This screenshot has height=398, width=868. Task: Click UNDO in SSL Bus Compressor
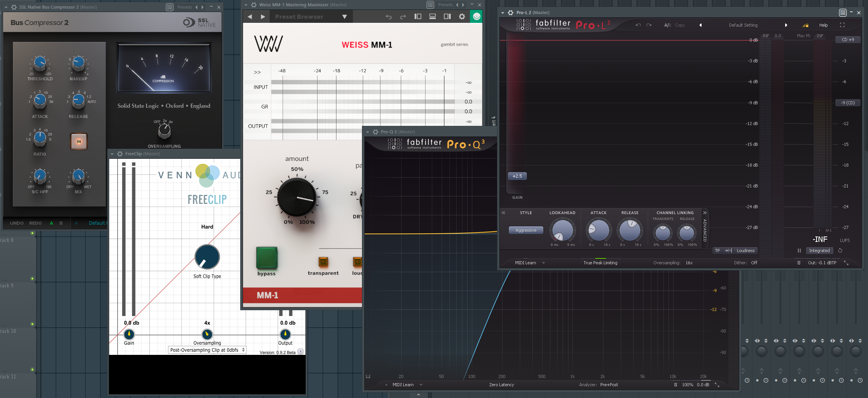(16, 223)
